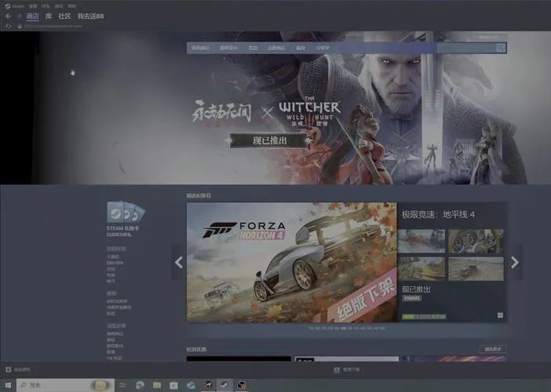Viewport: 551px width, 392px height.
Task: Switch to the 社区 tab
Action: pyautogui.click(x=64, y=16)
